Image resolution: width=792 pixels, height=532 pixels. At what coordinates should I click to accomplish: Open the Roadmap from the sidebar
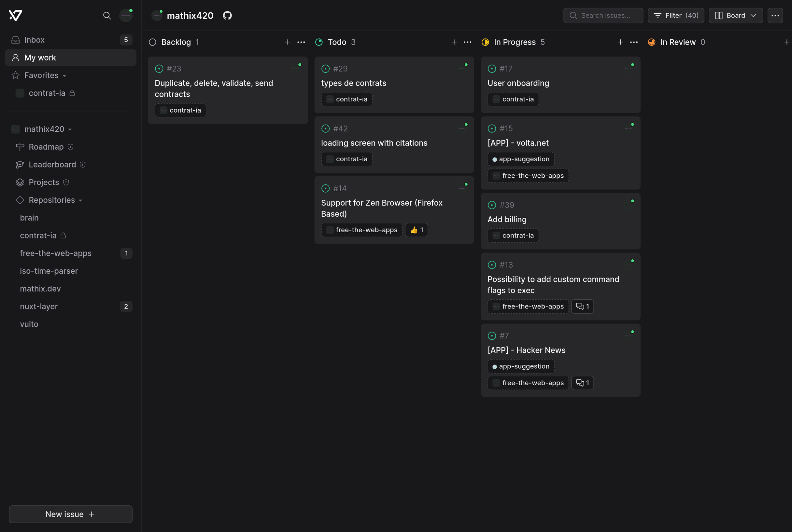[x=46, y=146]
